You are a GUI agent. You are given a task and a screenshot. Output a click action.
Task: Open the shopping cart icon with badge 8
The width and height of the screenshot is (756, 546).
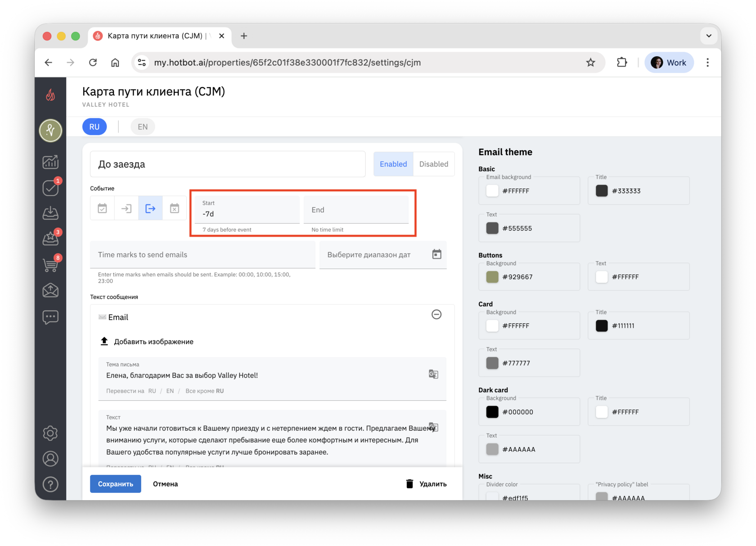tap(50, 264)
